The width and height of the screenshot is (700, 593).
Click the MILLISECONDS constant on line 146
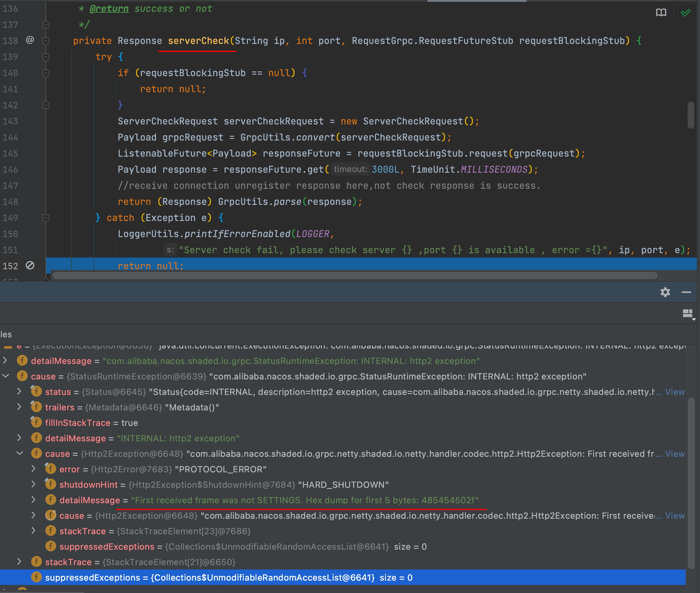coord(494,169)
